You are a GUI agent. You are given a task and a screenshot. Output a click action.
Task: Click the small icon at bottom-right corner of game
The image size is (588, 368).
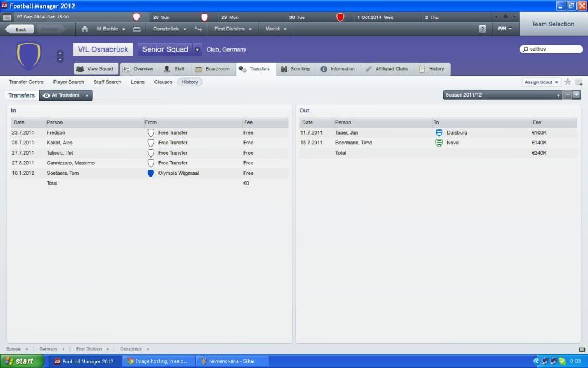[x=582, y=349]
